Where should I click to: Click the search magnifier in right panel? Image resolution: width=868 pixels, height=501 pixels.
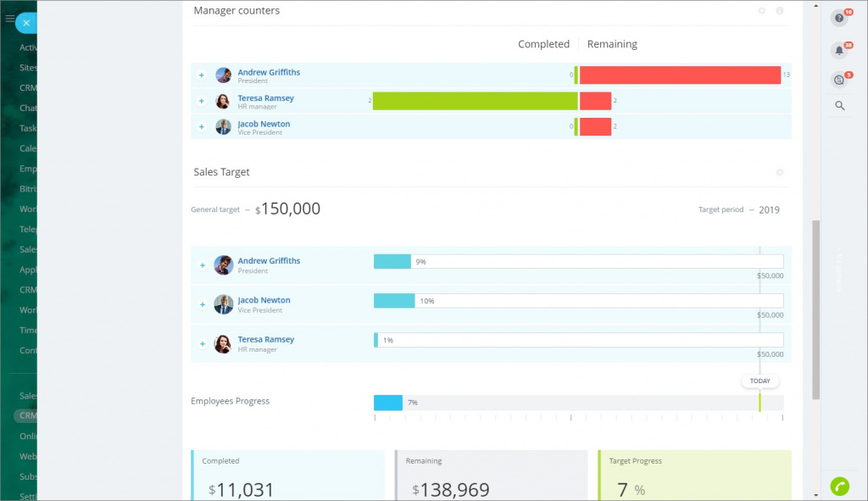coord(839,106)
